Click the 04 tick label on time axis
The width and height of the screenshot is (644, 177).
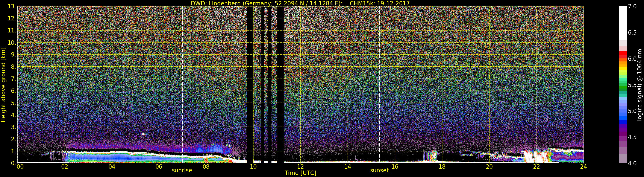(x=112, y=167)
